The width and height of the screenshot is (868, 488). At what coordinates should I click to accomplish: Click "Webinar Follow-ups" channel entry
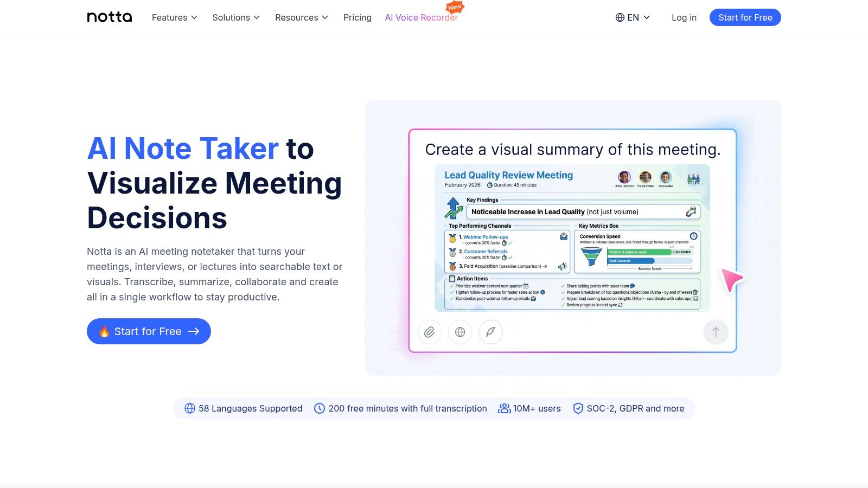(486, 237)
